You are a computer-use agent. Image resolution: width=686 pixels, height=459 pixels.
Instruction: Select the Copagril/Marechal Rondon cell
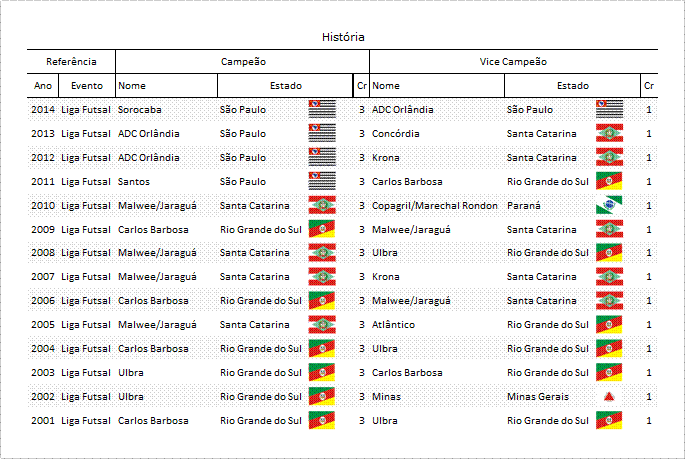[435, 206]
